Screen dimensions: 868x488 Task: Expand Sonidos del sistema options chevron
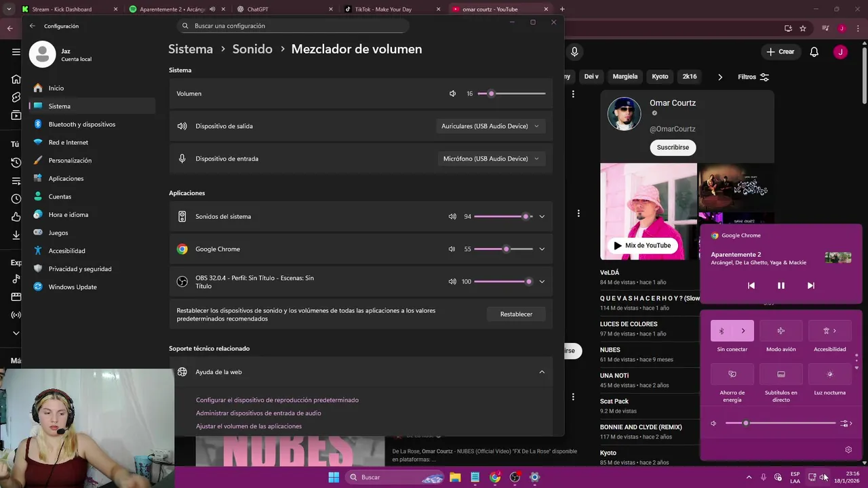tap(542, 216)
